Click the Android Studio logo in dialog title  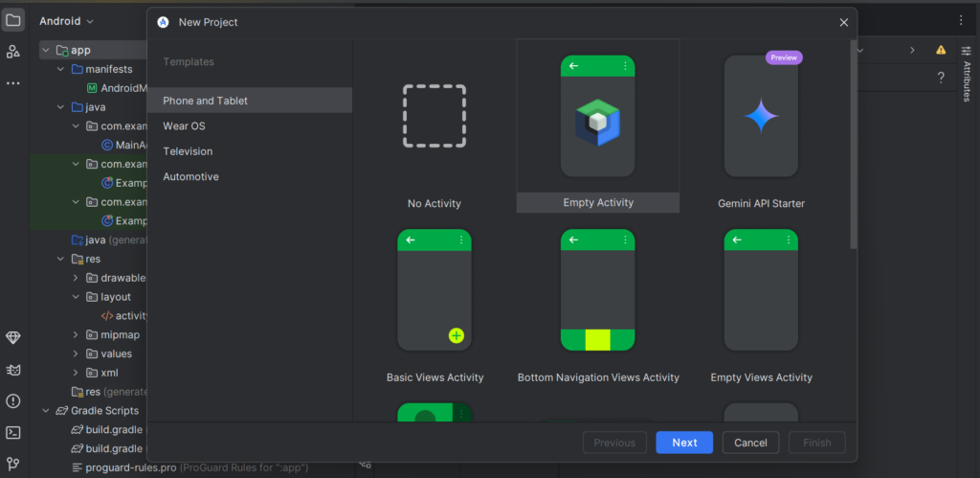point(163,22)
